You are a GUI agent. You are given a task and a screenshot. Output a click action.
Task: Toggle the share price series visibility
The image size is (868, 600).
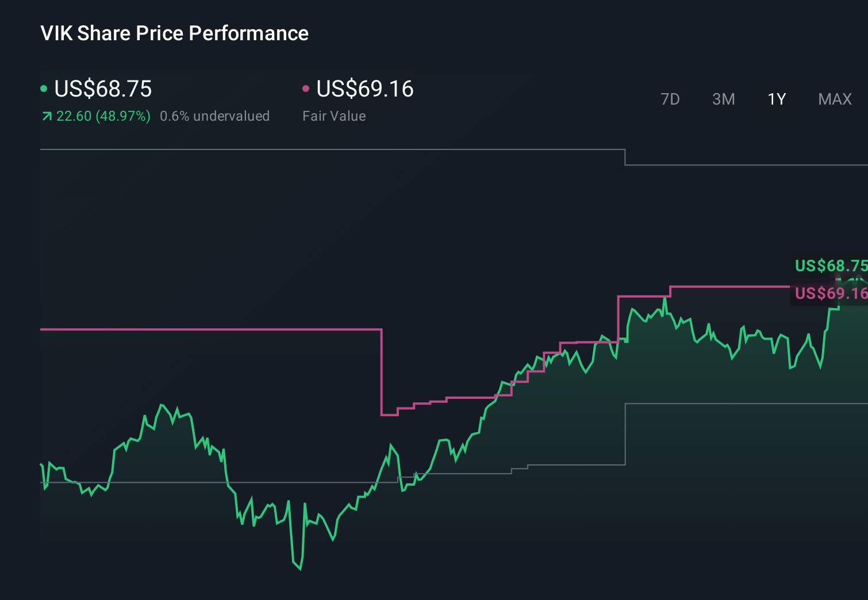tap(102, 89)
